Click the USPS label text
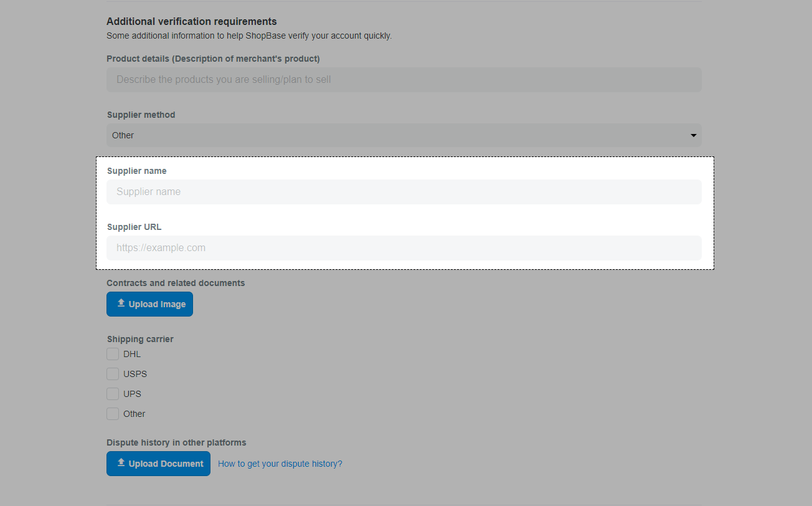812x506 pixels. (x=135, y=374)
